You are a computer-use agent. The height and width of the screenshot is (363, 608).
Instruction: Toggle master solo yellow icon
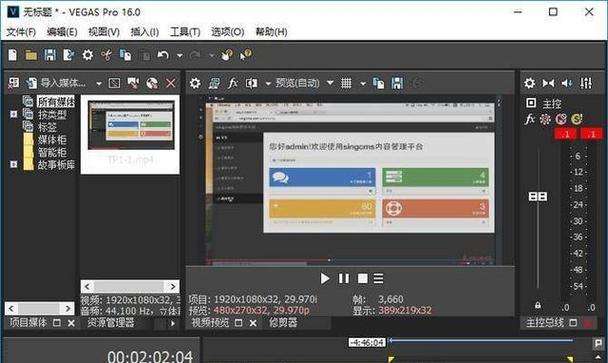(x=577, y=119)
